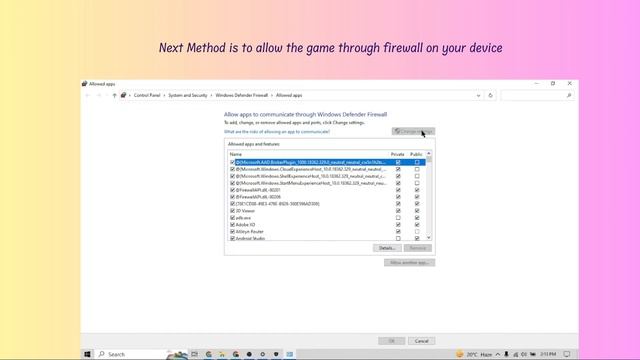This screenshot has height=360, width=640.
Task: Select the StartMenuExperienceHost row
Action: point(327,183)
